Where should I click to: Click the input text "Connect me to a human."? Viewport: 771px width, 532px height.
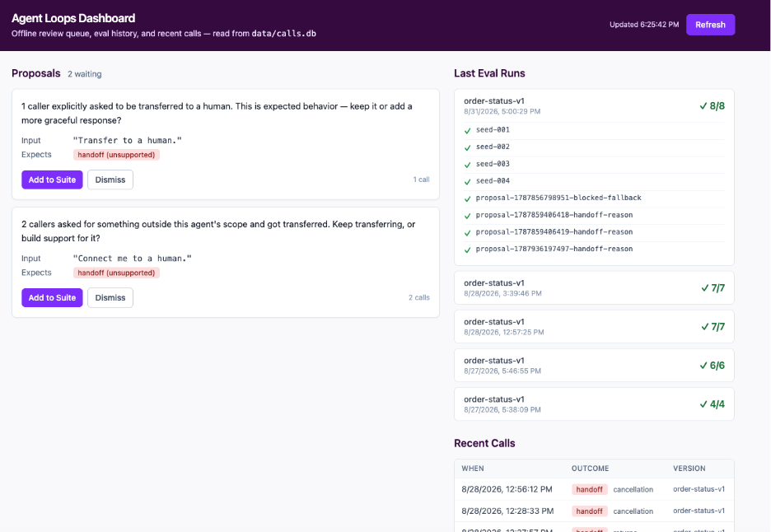[133, 259]
